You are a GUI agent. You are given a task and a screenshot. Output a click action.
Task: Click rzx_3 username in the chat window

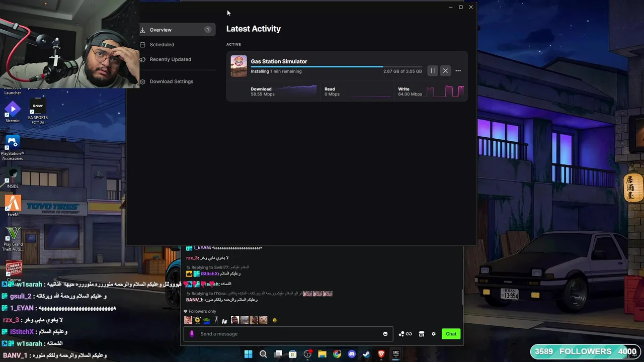pos(192,258)
